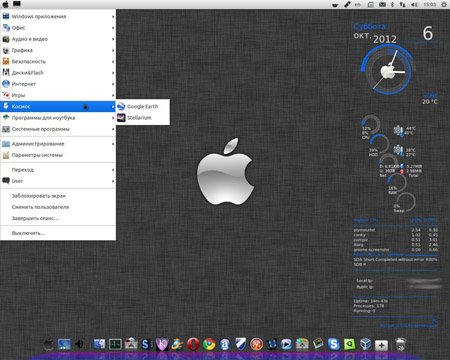This screenshot has width=450, height=360.
Task: Open the video player play icon in dock
Action: click(286, 344)
